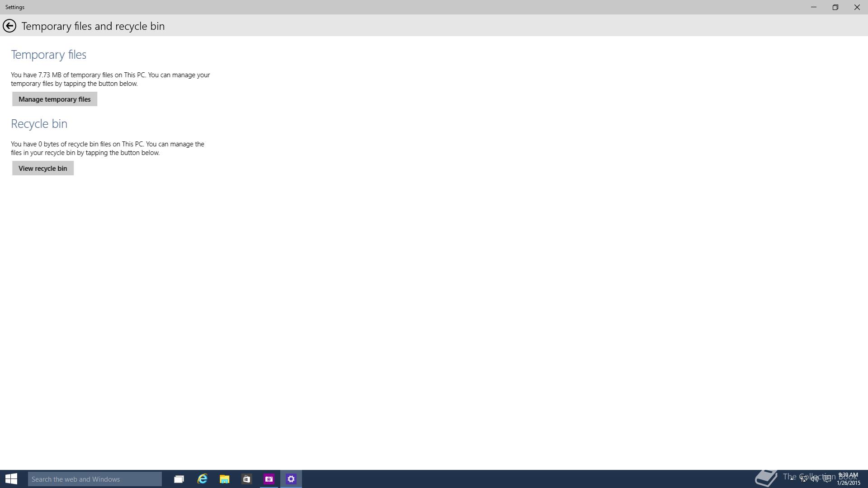Open File Explorer from the taskbar

pyautogui.click(x=224, y=479)
